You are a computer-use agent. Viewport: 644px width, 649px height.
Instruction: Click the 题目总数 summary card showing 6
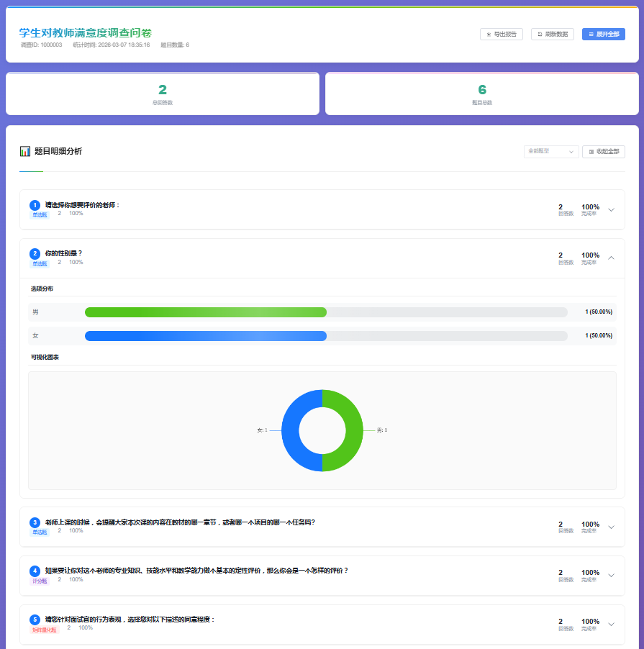tap(481, 94)
